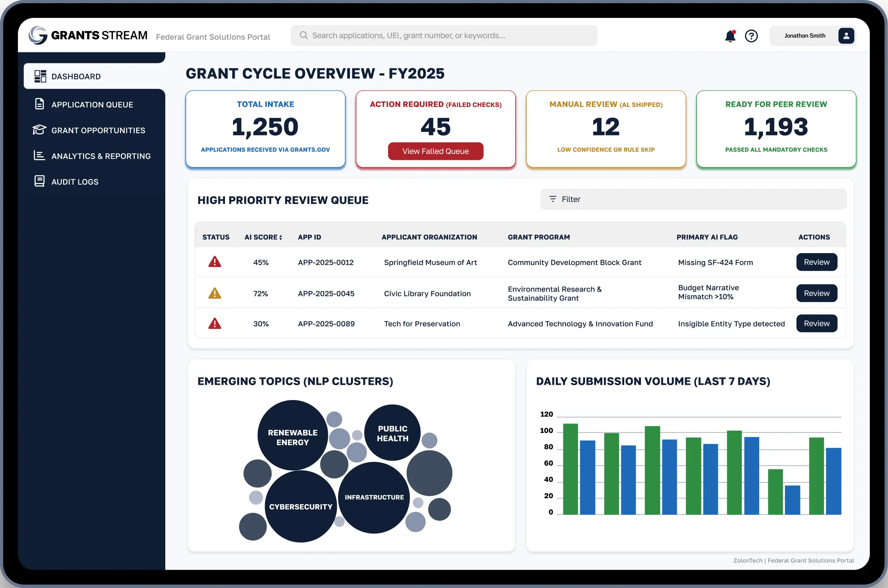Click the magnifier search icon

303,36
